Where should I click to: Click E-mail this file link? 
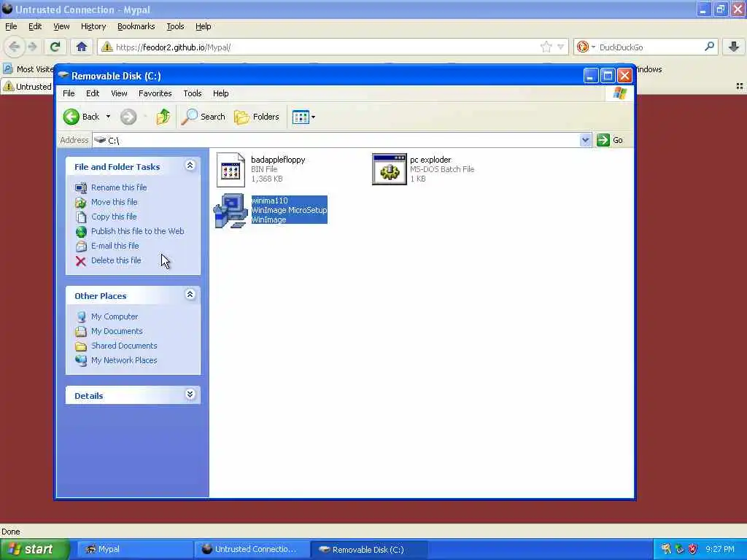point(115,246)
